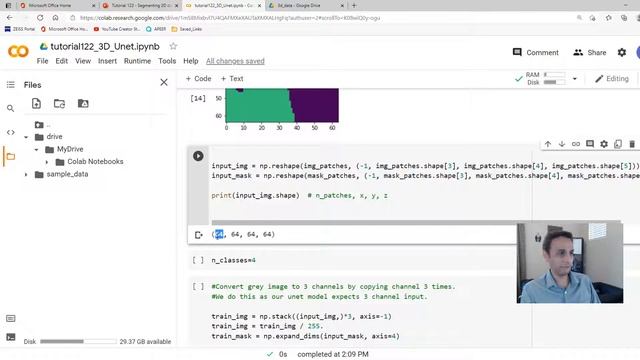This screenshot has height=360, width=640.
Task: Open the Insert menu
Action: [107, 61]
